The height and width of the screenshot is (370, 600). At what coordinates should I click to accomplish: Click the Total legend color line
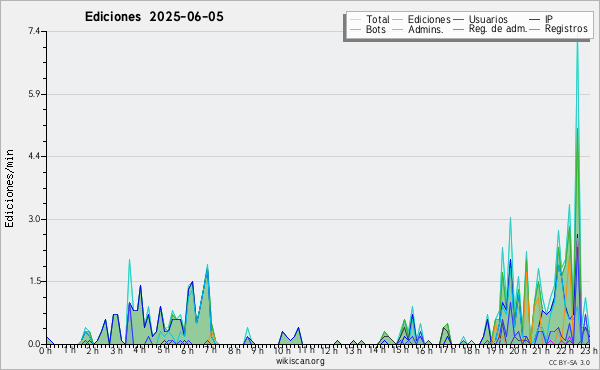(355, 20)
